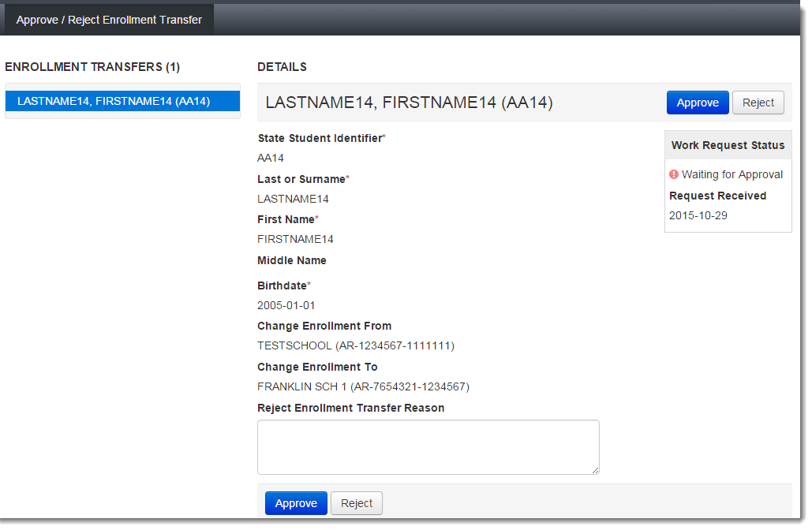Click the Waiting for Approval status text
This screenshot has height=530, width=812.
point(732,174)
